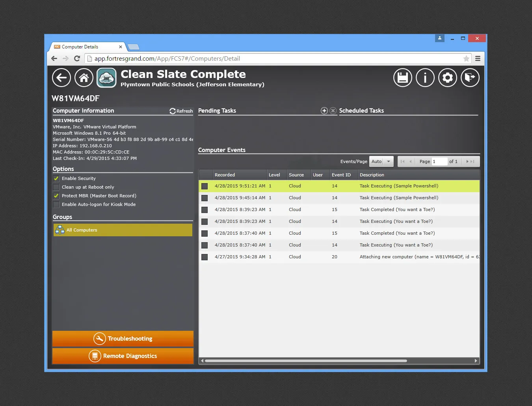
Task: Check Clean up at Reboot only
Action: tap(56, 187)
